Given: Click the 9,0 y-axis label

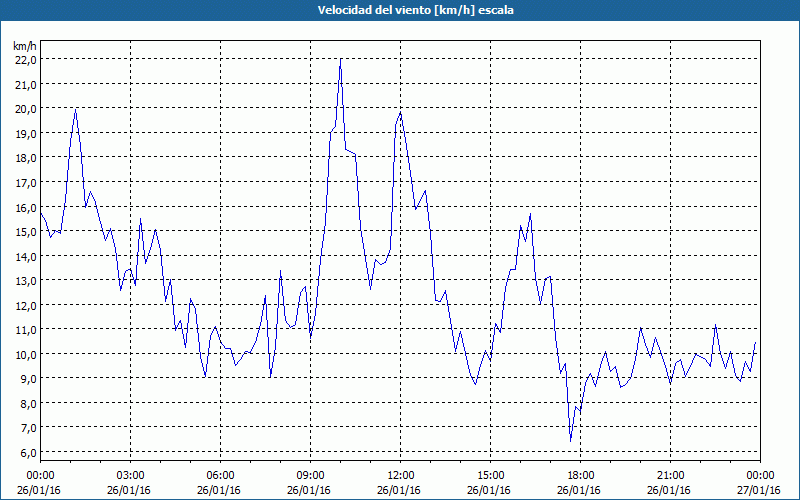Looking at the screenshot, I should [28, 379].
